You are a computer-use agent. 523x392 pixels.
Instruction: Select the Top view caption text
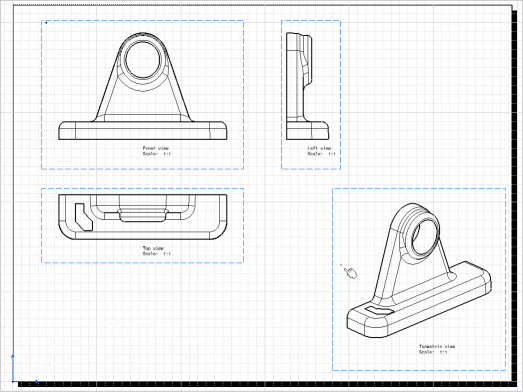(x=153, y=248)
